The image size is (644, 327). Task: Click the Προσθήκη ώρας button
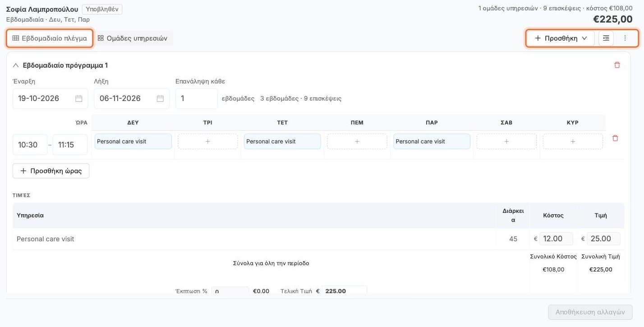(51, 171)
